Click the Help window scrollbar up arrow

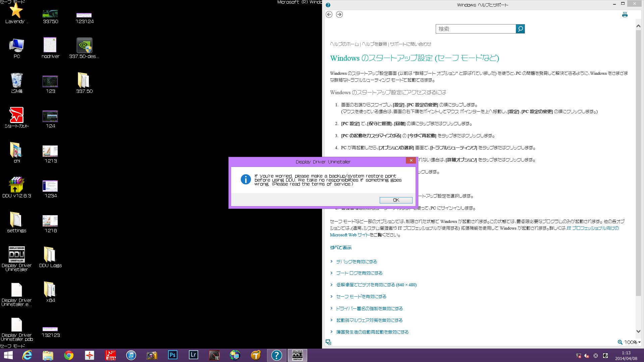(638, 26)
